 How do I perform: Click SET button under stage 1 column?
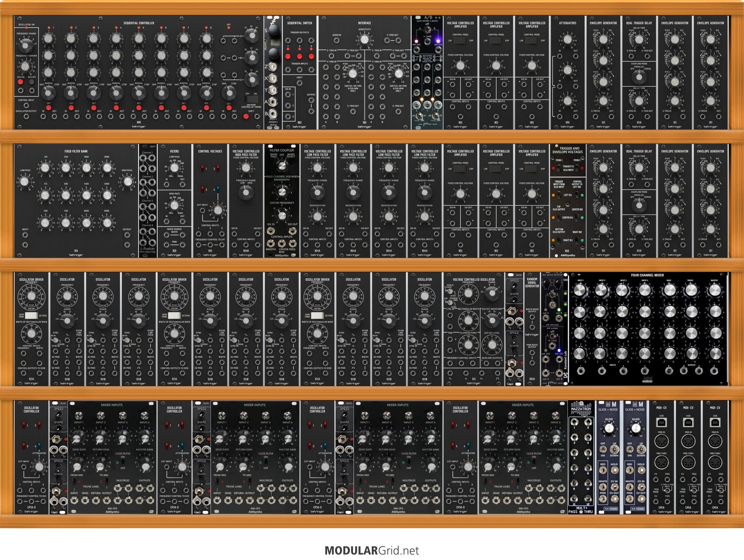(x=48, y=108)
